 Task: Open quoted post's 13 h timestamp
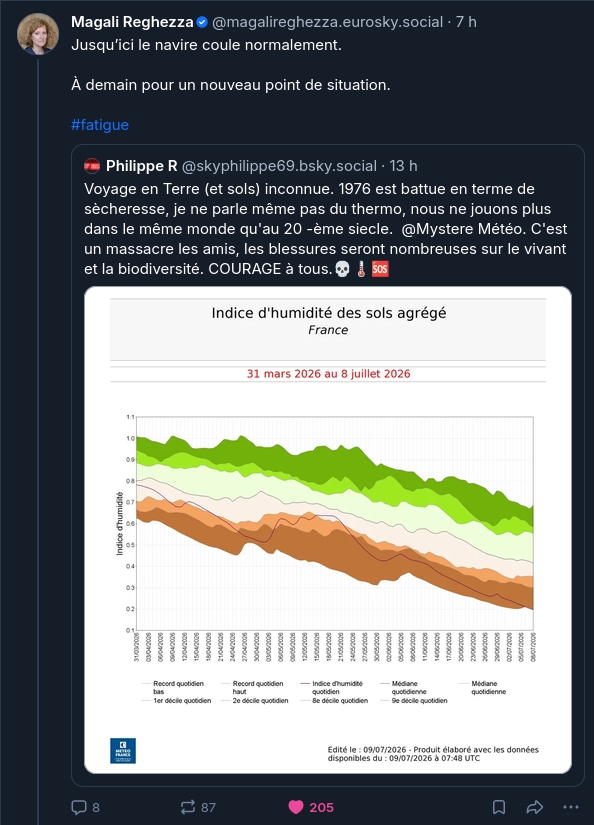(404, 166)
